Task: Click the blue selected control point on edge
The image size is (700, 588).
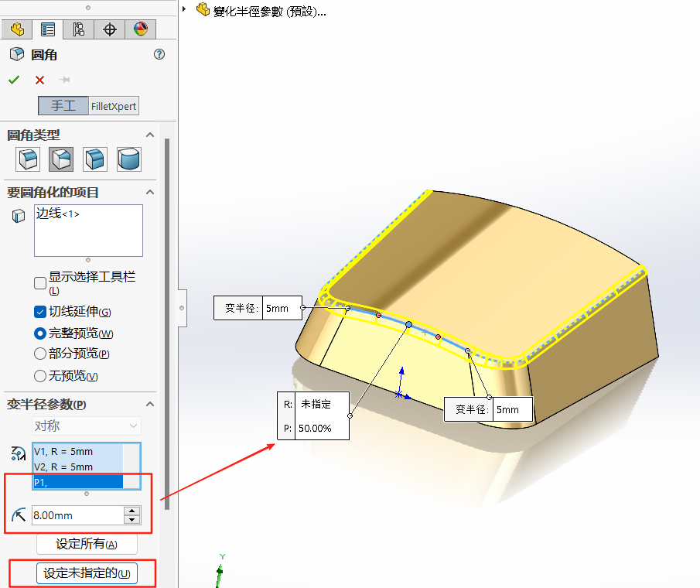Action: click(x=408, y=325)
